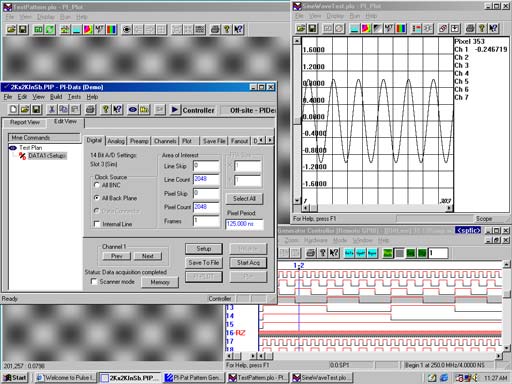Image resolution: width=512 pixels, height=384 pixels.
Task: Select the All Back Plane radio button
Action: [x=97, y=198]
